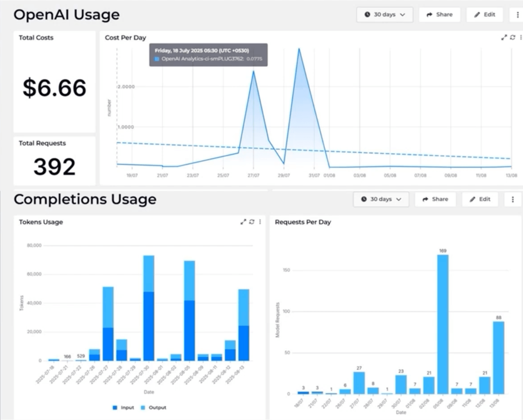
Task: Toggle Input series in Tokens Usage legend
Action: (x=123, y=407)
